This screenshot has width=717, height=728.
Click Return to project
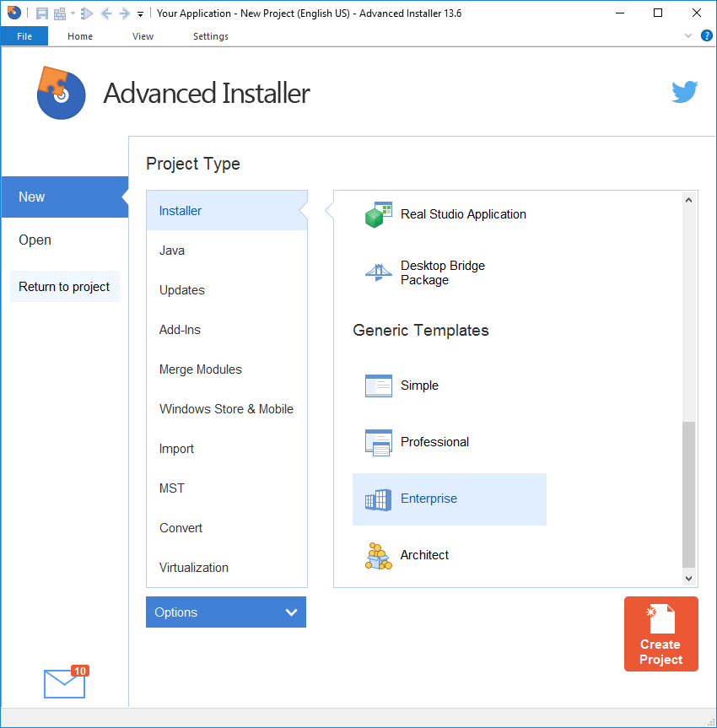click(x=64, y=286)
